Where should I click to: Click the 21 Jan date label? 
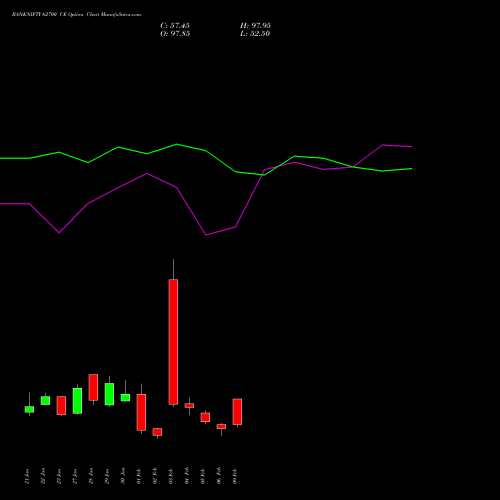(x=27, y=476)
